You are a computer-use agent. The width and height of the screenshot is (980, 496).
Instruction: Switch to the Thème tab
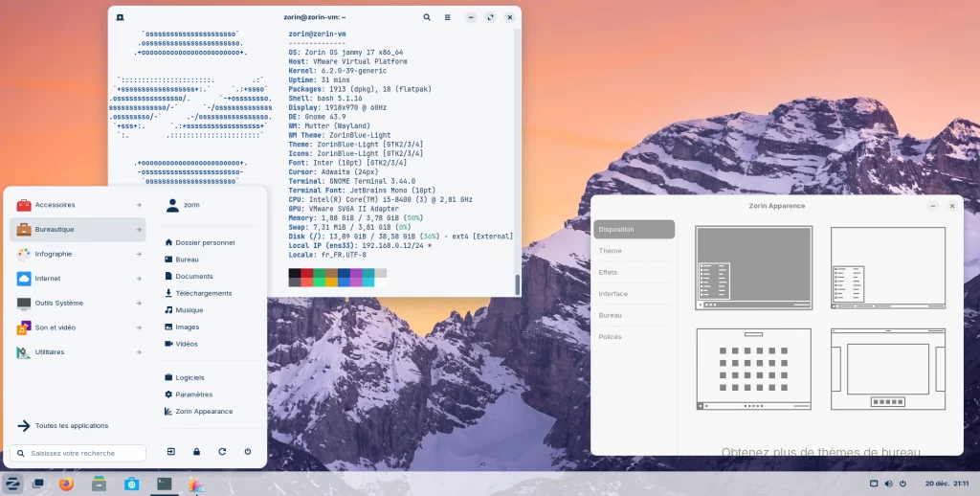610,251
